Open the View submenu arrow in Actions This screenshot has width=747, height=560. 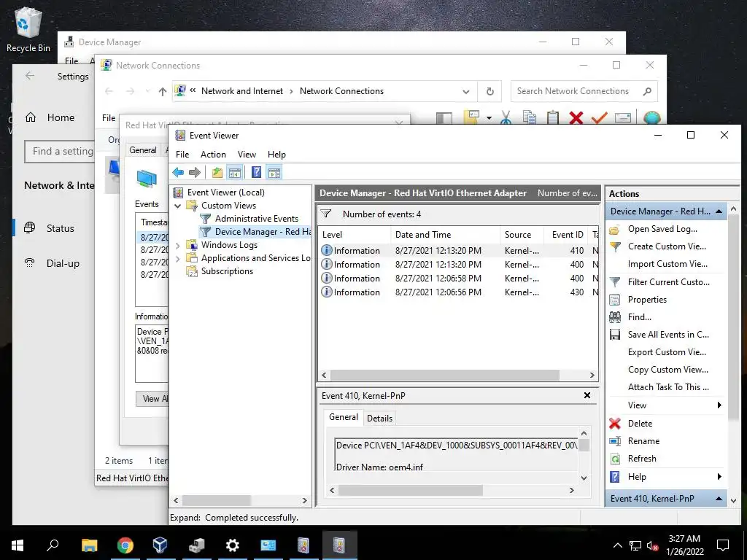point(719,405)
